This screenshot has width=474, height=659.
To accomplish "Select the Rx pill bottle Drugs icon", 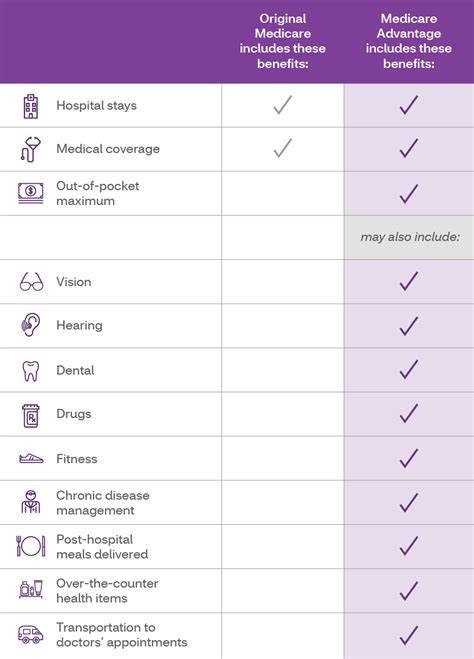I will tap(31, 415).
